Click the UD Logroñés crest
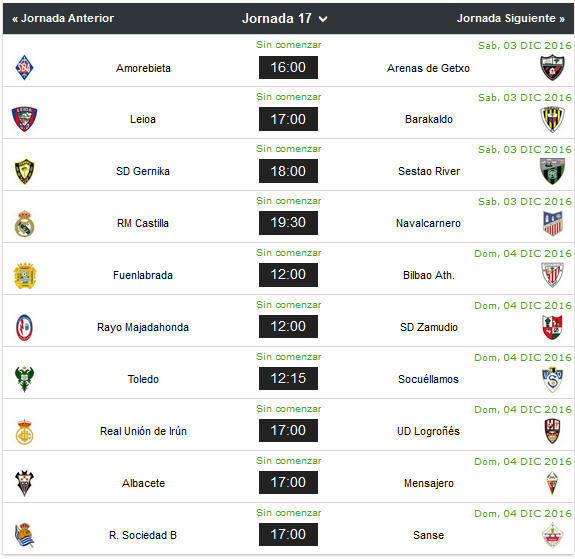The height and width of the screenshot is (559, 575). (x=552, y=431)
